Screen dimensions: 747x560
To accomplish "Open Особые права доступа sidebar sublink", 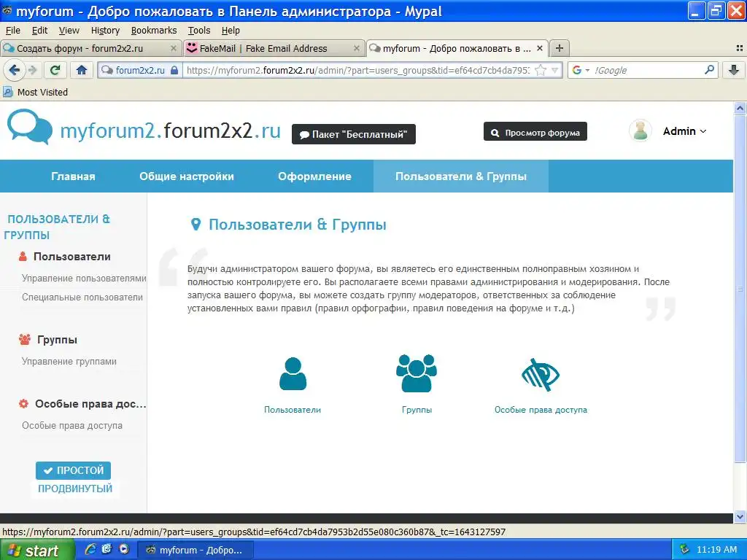I will click(72, 426).
